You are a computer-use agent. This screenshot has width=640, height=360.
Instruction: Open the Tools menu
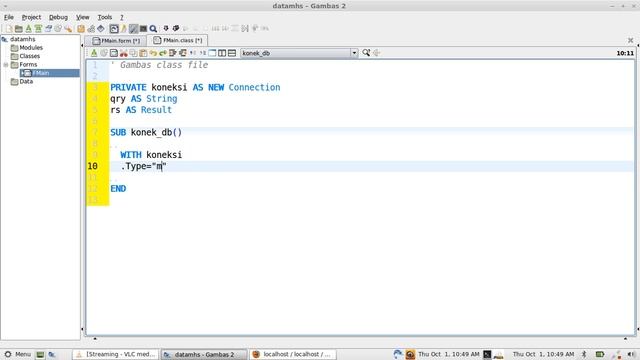tap(104, 17)
